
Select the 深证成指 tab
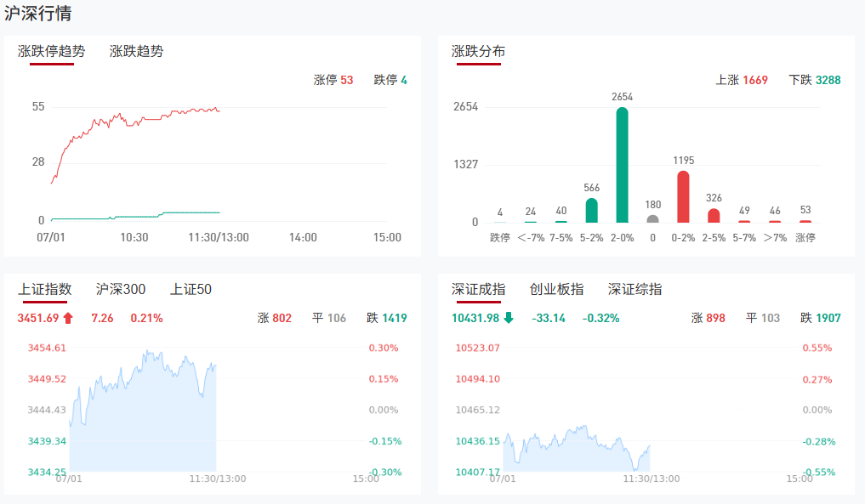tap(478, 289)
